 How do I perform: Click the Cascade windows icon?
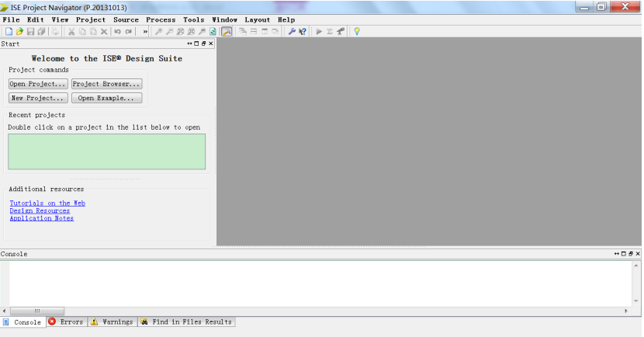coord(243,32)
